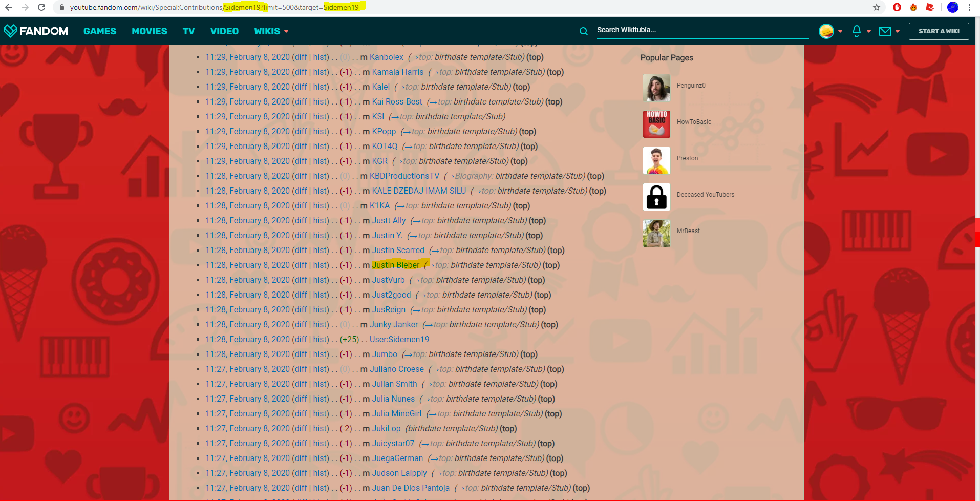Open the JukiLop page link
The width and height of the screenshot is (980, 501).
pyautogui.click(x=386, y=428)
